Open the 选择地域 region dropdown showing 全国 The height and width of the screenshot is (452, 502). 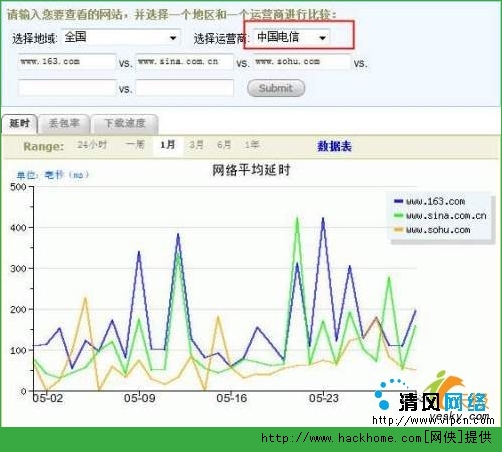[x=121, y=37]
